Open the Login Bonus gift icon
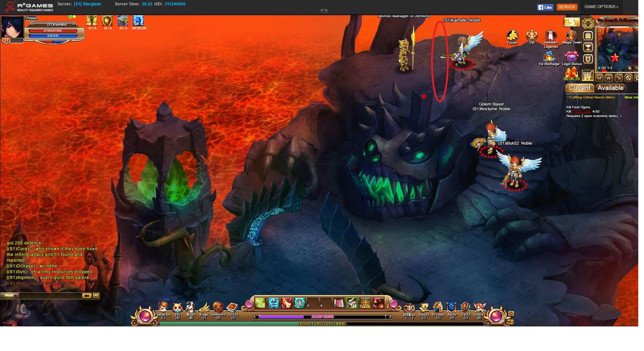 (571, 57)
